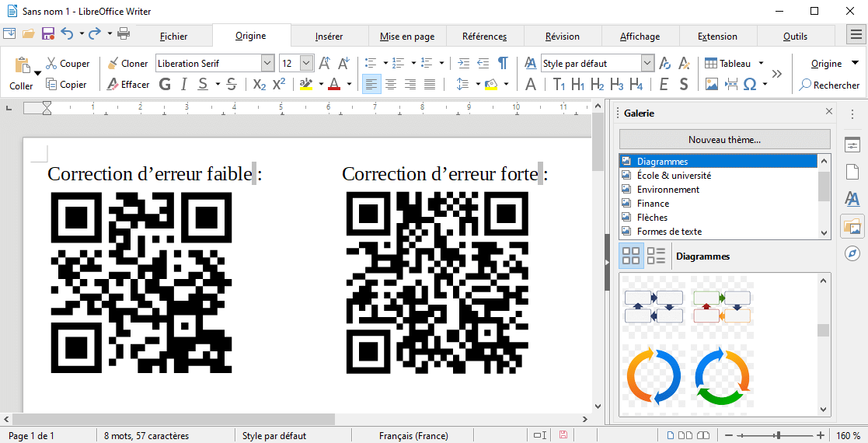Toggle Emphasis character style (E)
Image resolution: width=868 pixels, height=443 pixels.
click(x=664, y=84)
